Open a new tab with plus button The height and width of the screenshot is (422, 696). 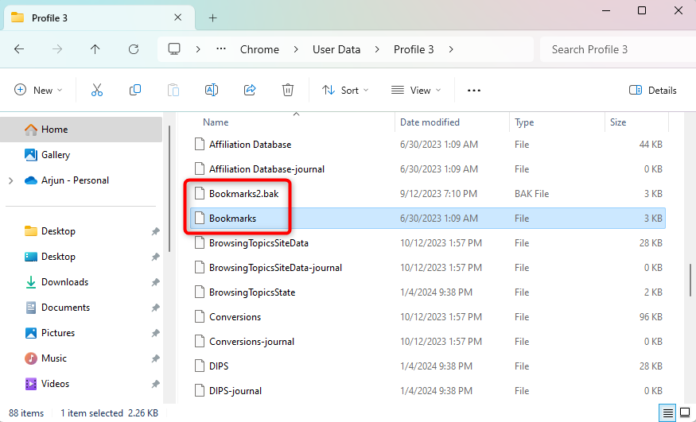click(x=212, y=18)
